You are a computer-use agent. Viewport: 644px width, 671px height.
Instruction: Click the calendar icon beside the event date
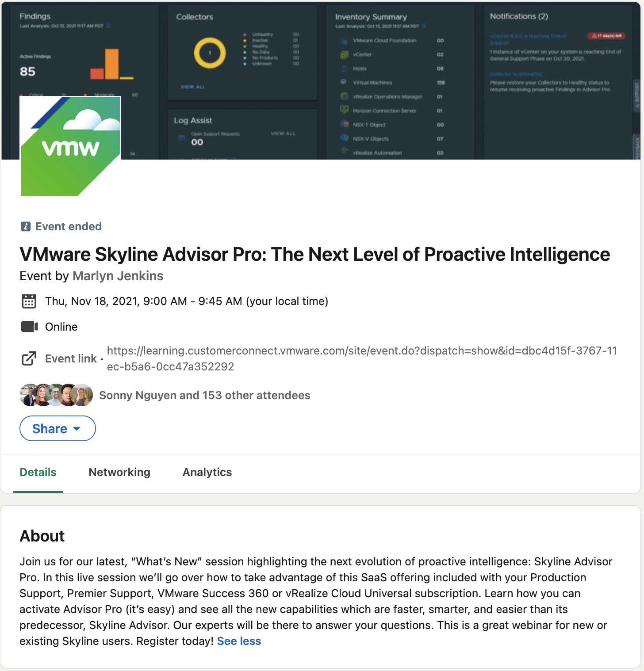pos(29,301)
